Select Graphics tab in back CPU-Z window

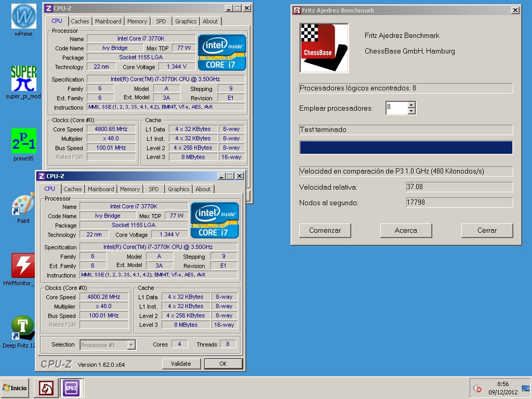click(186, 21)
